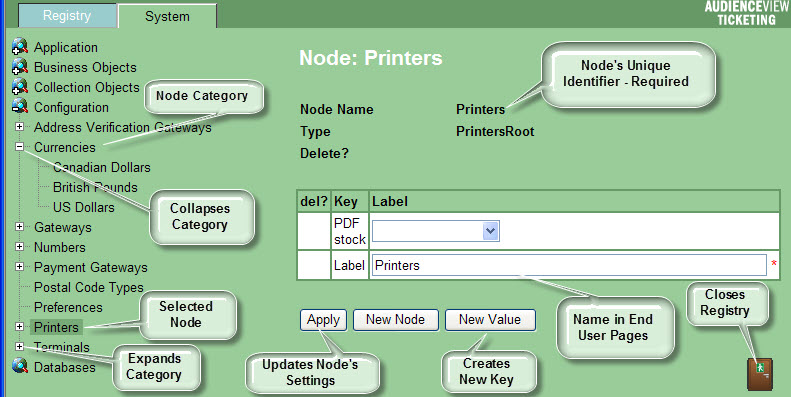Select the Numbers node label
The image size is (791, 397).
(60, 247)
